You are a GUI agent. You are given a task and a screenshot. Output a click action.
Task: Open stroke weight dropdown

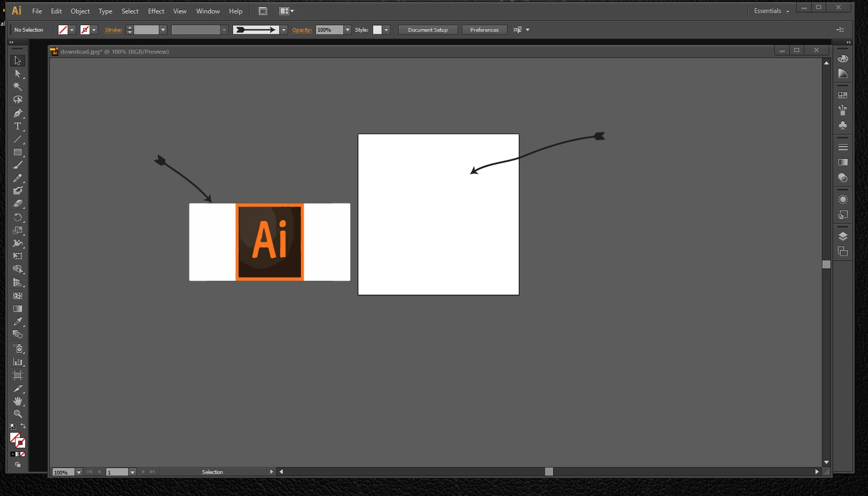click(163, 30)
